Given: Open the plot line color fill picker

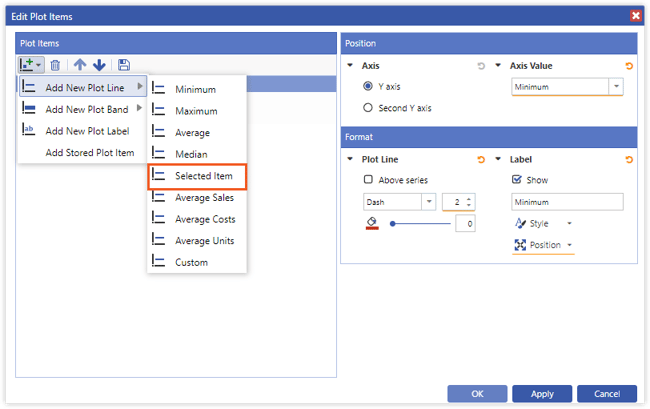Looking at the screenshot, I should [x=372, y=223].
